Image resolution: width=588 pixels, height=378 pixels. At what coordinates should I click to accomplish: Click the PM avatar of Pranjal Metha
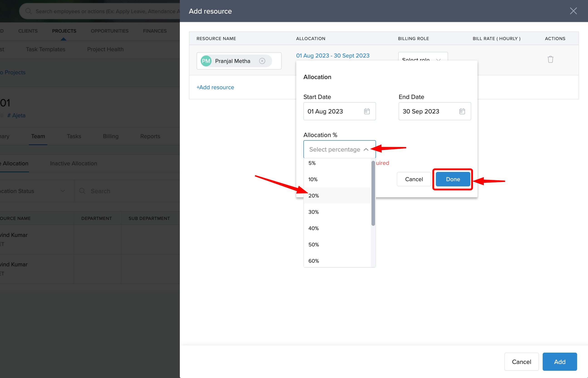click(206, 61)
